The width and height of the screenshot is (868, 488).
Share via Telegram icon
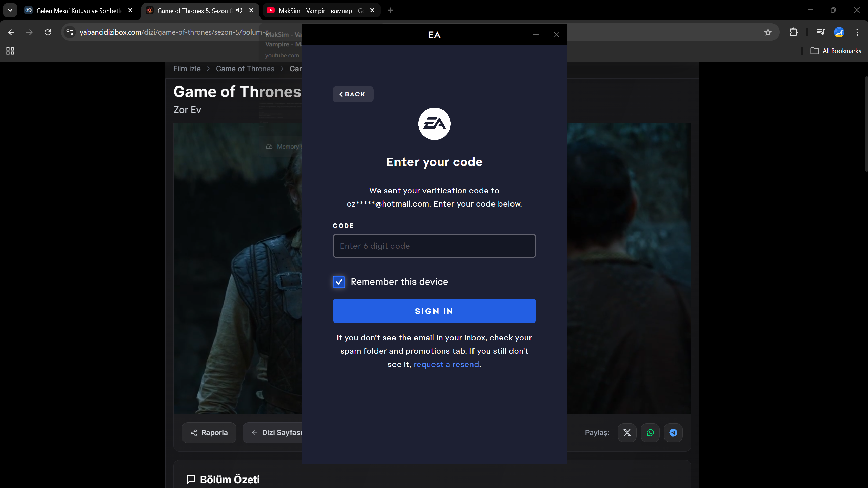(x=673, y=433)
